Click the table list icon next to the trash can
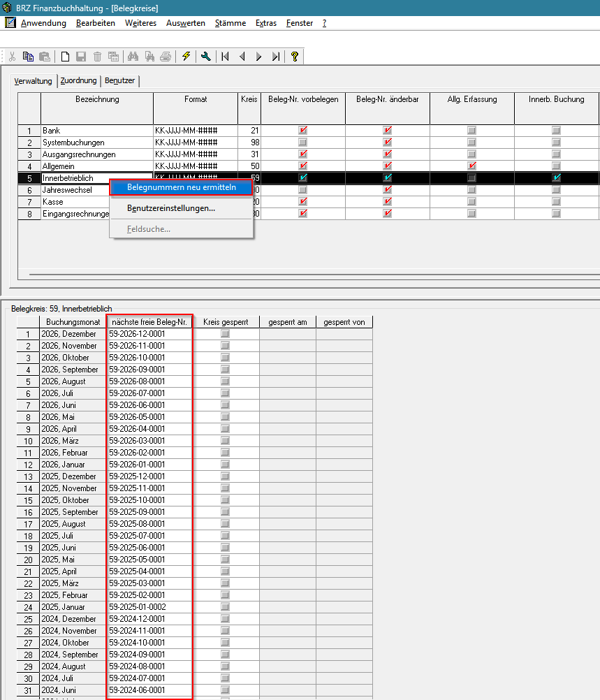Image resolution: width=600 pixels, height=700 pixels. (113, 57)
